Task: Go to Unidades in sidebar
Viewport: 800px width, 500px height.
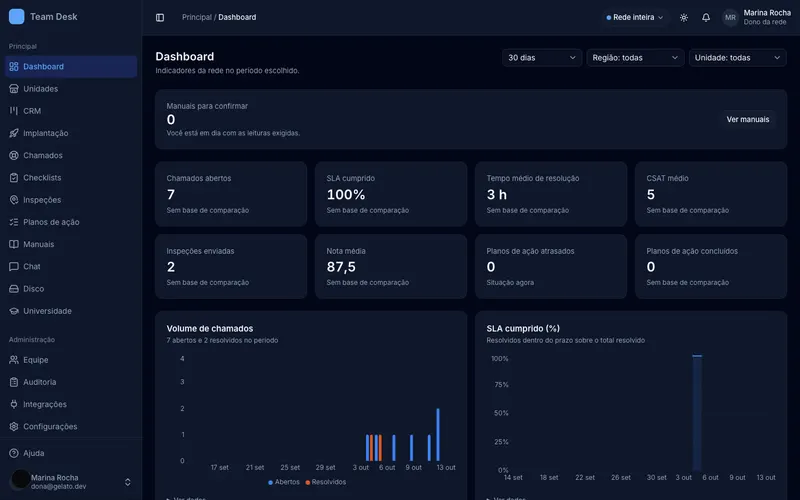Action: pyautogui.click(x=71, y=89)
